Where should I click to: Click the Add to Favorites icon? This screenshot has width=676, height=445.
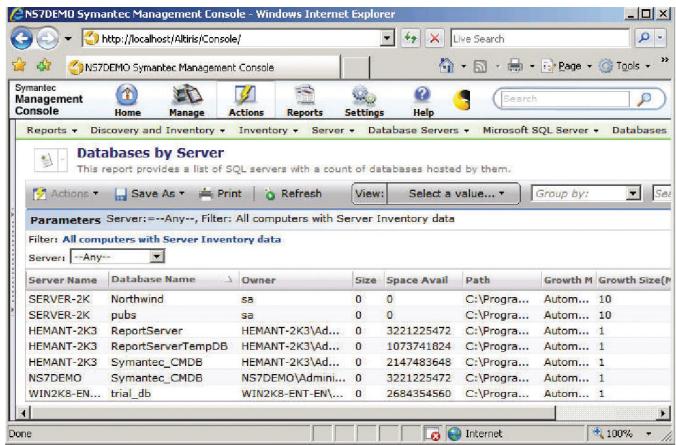click(x=44, y=66)
